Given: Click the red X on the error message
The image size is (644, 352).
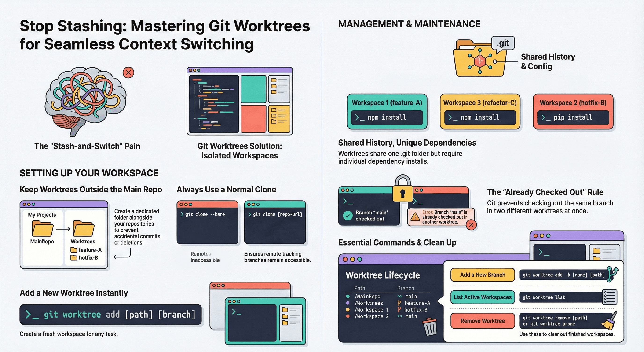Looking at the screenshot, I should [x=472, y=225].
